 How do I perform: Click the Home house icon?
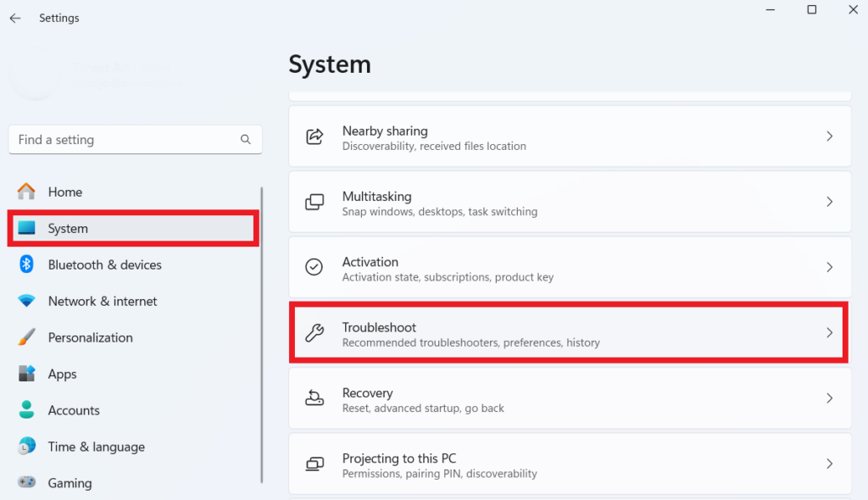(26, 192)
